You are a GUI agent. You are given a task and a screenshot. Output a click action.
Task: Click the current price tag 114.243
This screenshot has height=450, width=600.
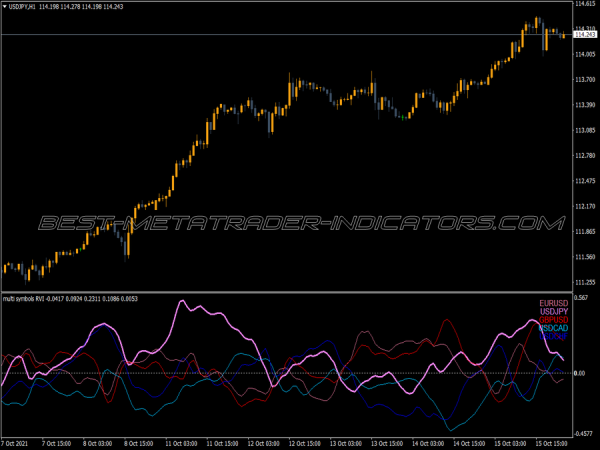(x=584, y=35)
